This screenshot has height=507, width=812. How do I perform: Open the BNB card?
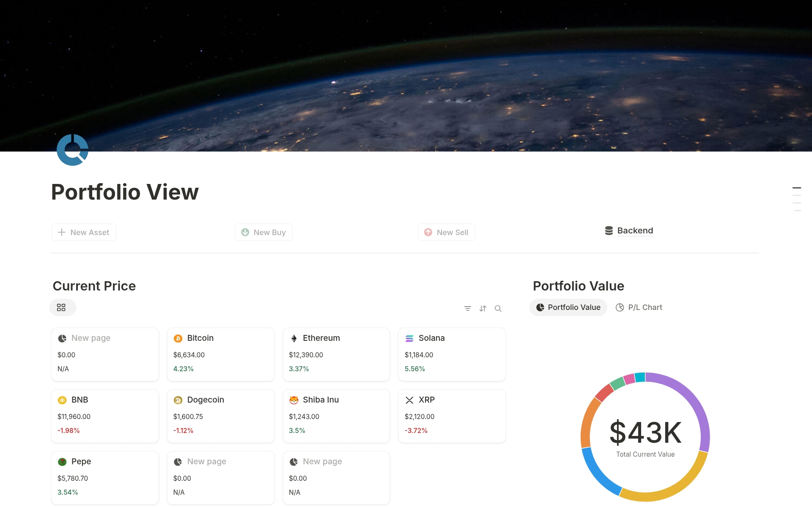(x=105, y=416)
